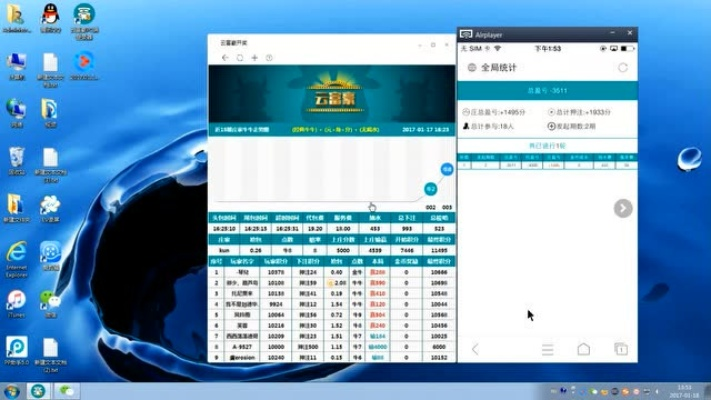Click time cell 16:25:31
711x400 pixels.
click(287, 229)
